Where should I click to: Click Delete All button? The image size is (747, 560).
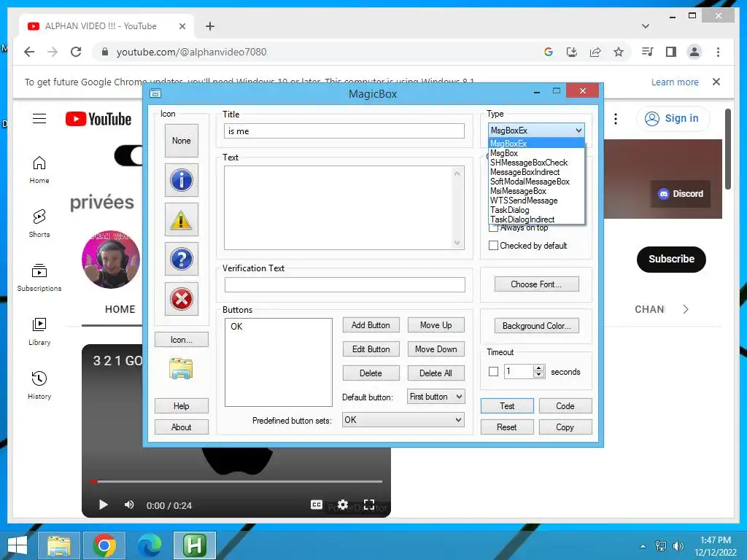point(436,373)
